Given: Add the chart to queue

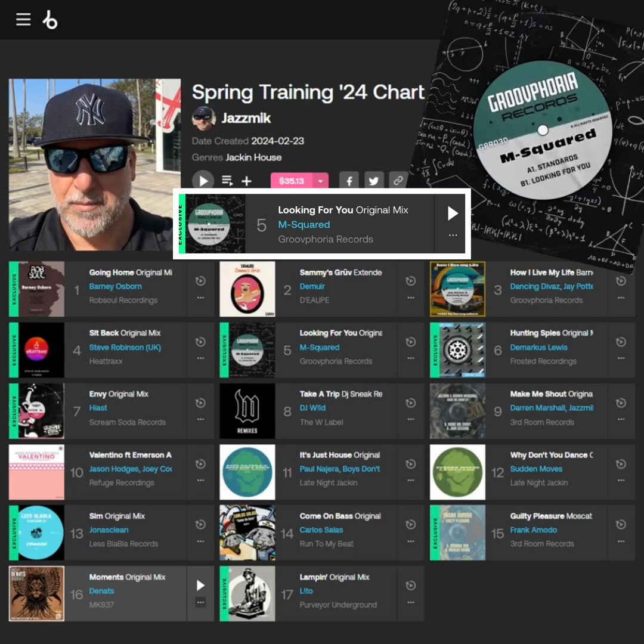Looking at the screenshot, I should [x=227, y=181].
